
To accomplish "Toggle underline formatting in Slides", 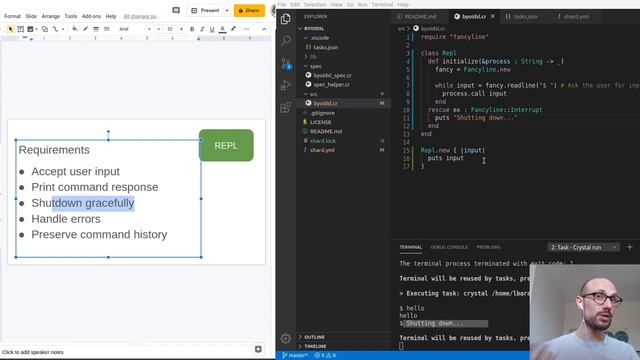I will pyautogui.click(x=212, y=29).
